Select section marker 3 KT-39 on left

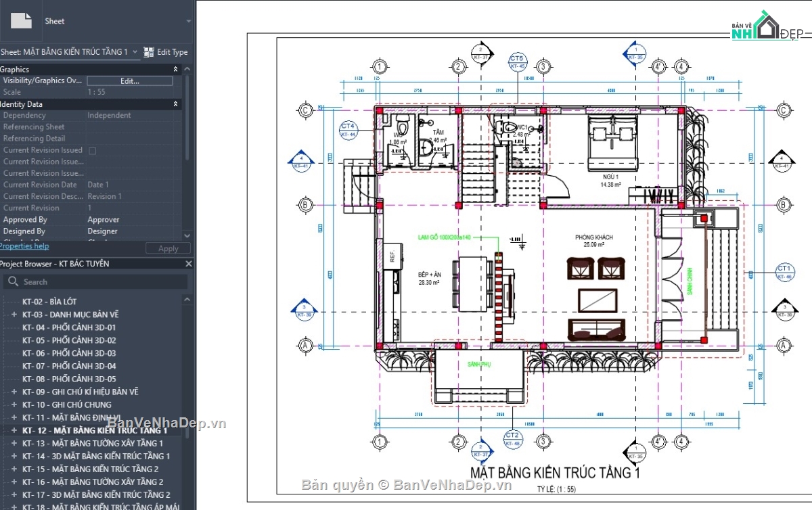tap(304, 309)
